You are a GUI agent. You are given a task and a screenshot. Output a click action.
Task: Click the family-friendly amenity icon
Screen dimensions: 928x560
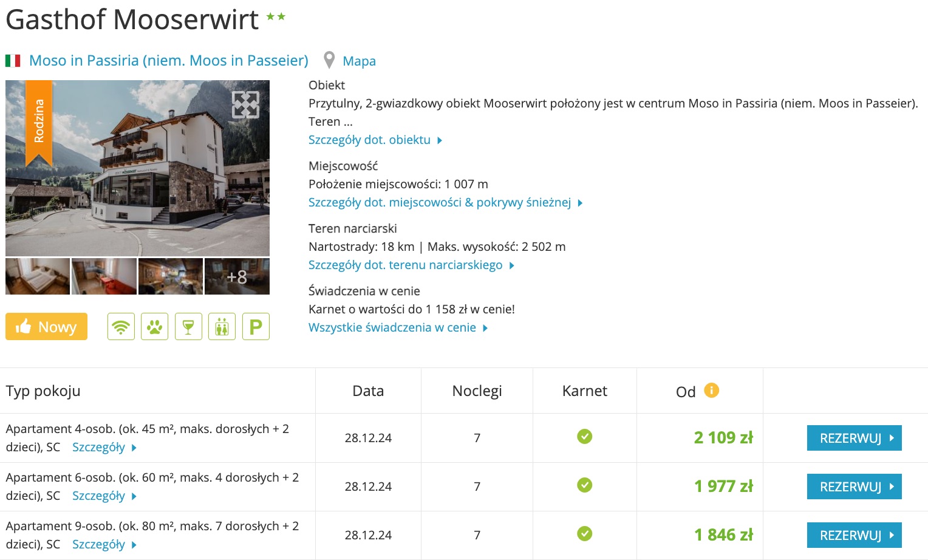coord(222,327)
